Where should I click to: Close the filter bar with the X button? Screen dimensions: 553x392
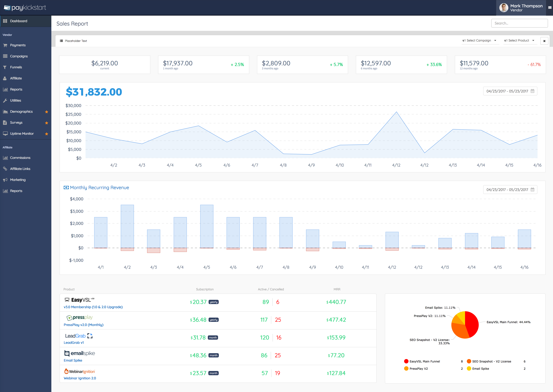[544, 41]
